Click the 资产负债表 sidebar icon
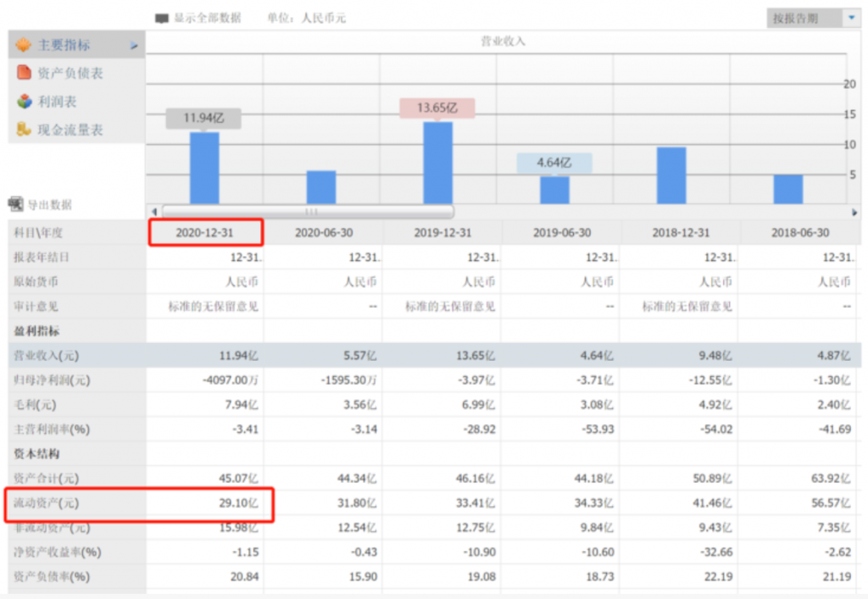Viewport: 868px width, 599px height. tap(24, 74)
